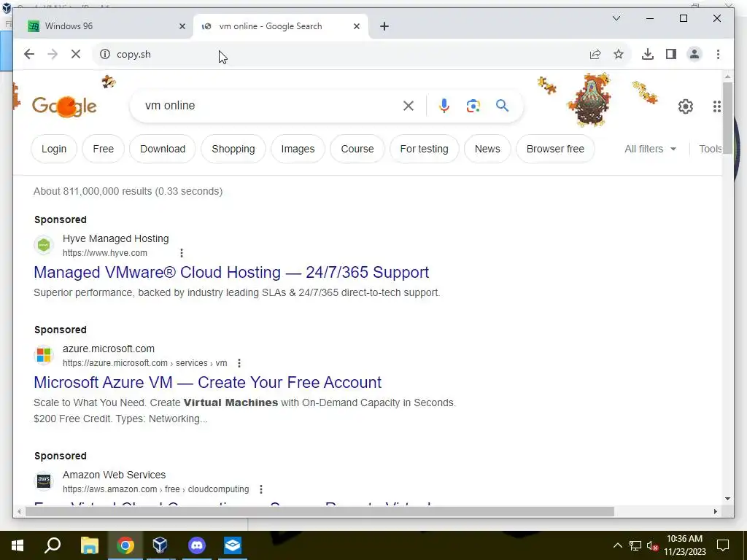
Task: Open Microsoft Azure VM free account link
Action: pos(207,382)
